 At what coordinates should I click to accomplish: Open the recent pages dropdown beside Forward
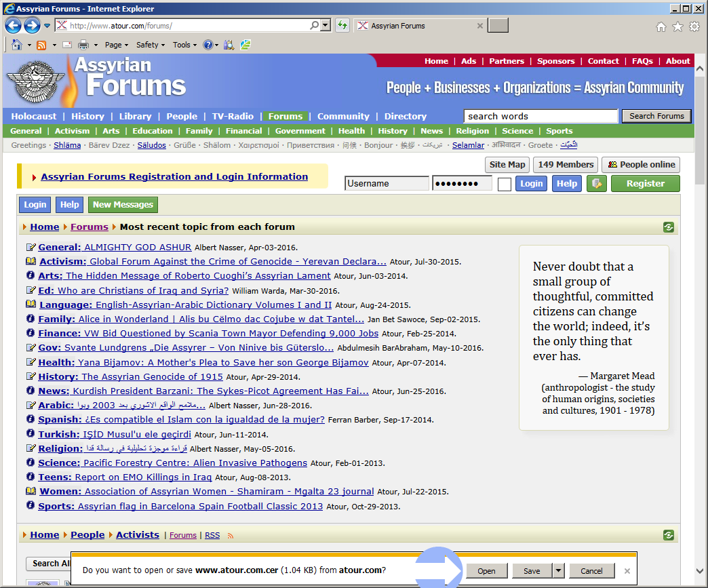pos(47,26)
